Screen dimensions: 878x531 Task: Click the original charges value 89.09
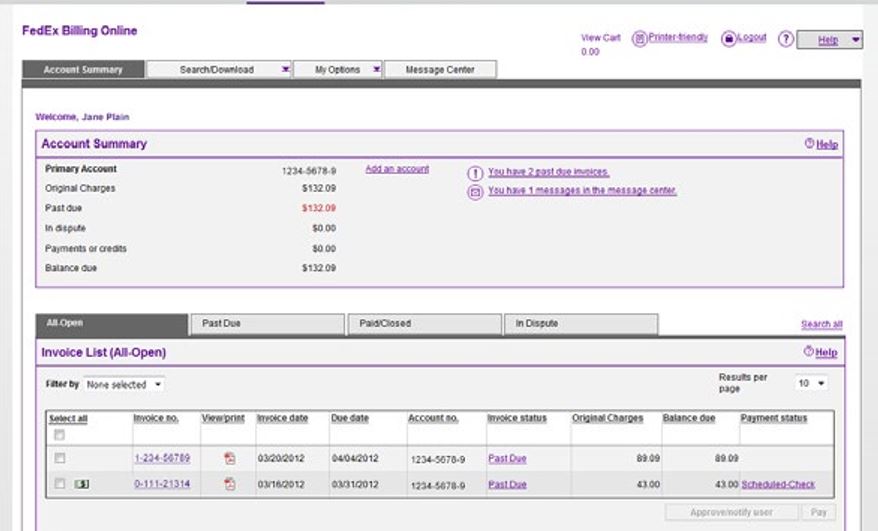(x=648, y=458)
